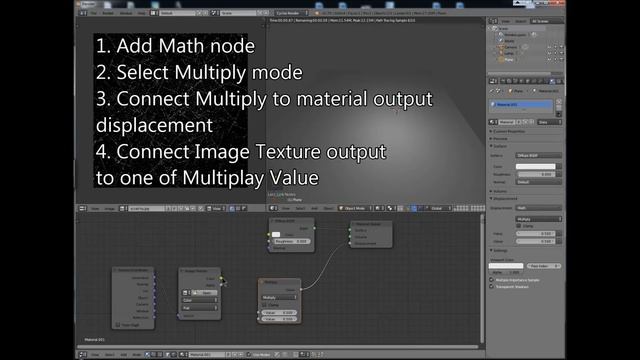Open Displacement Math dropdown in properties
Viewport: 640px width, 360px height.
pos(539,208)
